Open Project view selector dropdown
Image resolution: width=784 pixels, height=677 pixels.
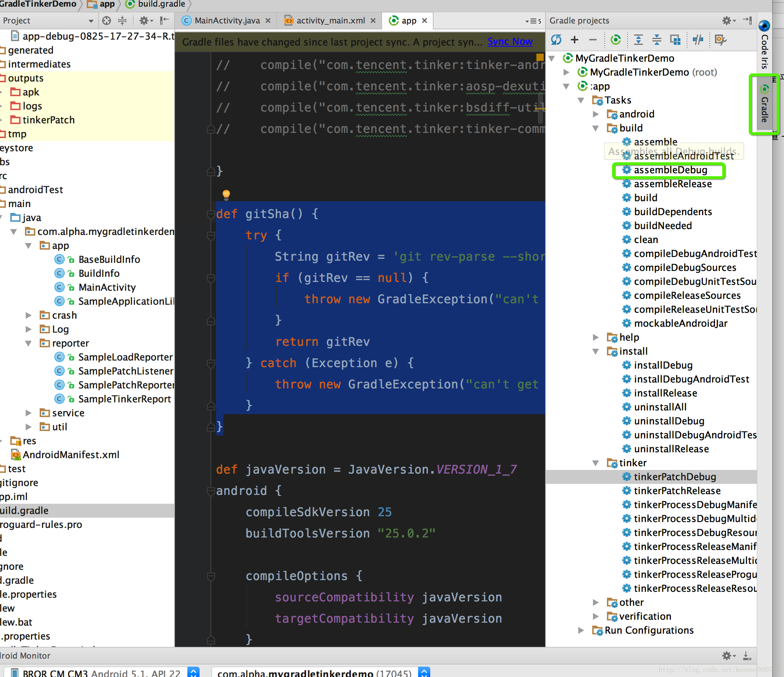pos(91,21)
